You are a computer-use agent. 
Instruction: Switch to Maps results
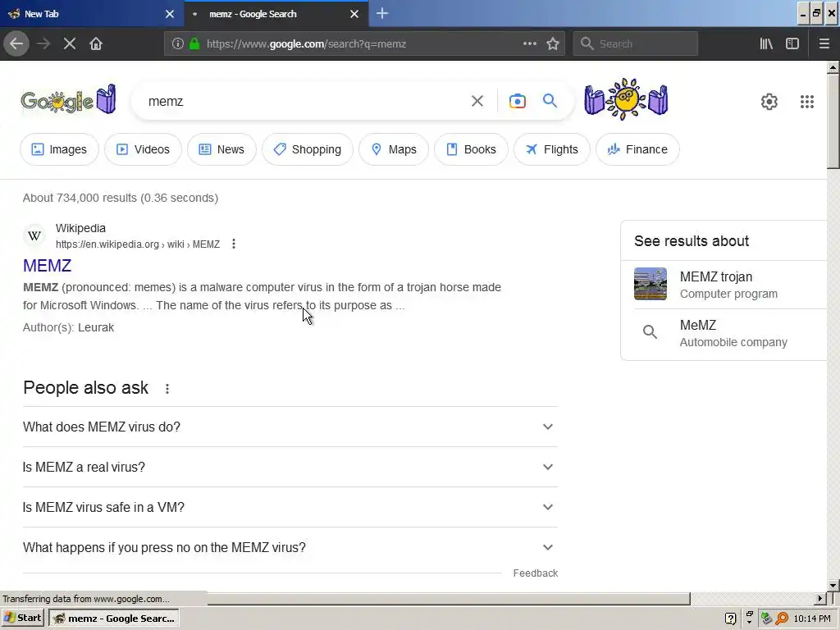pos(393,149)
